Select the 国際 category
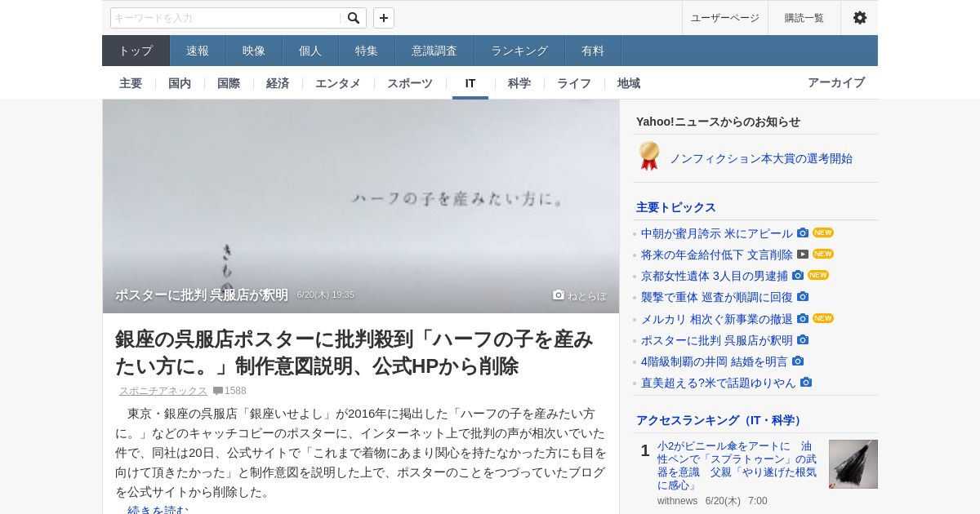The width and height of the screenshot is (980, 514). tap(229, 83)
